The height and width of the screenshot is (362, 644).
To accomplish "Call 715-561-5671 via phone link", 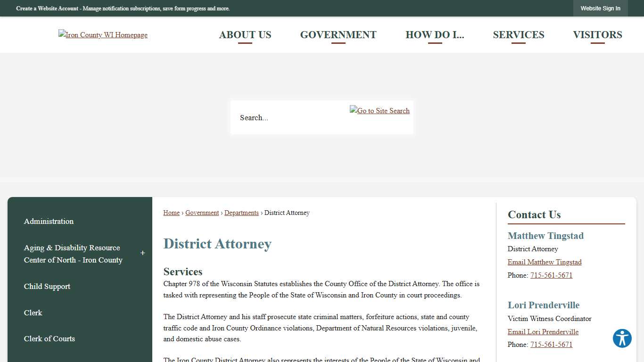I will [x=551, y=275].
